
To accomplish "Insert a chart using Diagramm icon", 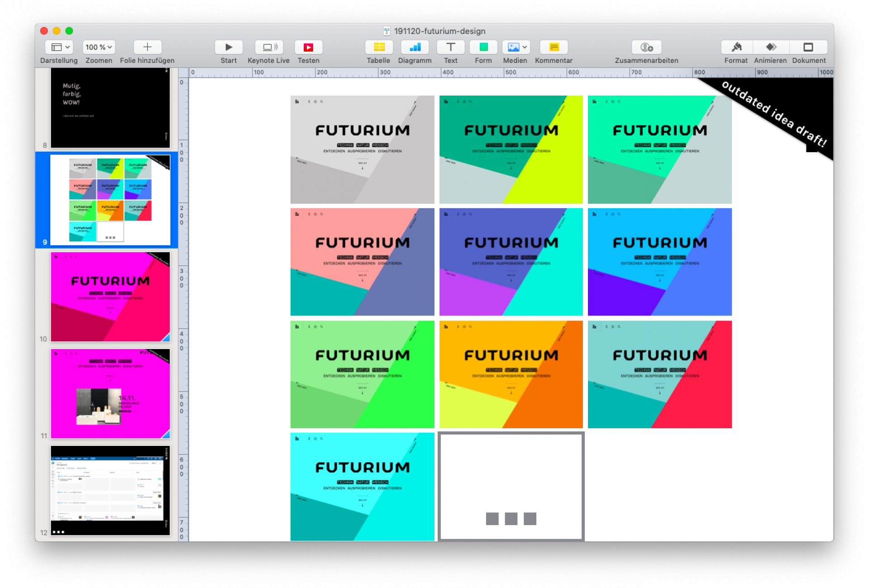I will [x=415, y=47].
